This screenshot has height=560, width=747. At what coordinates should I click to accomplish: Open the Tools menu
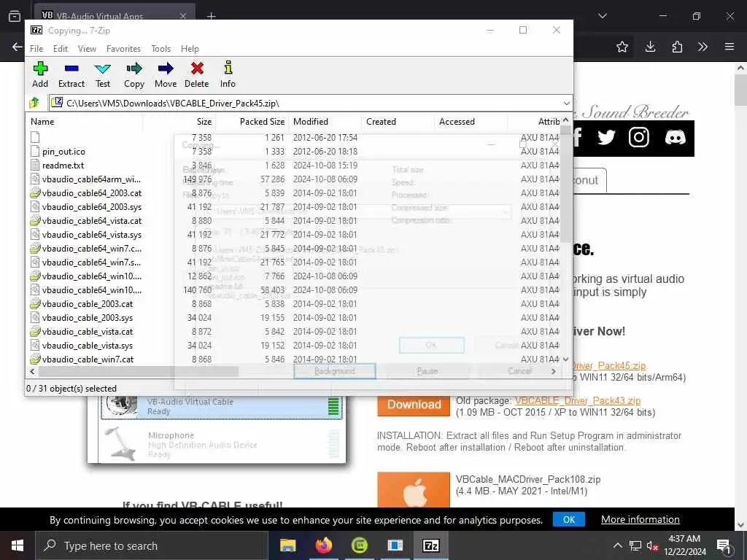coord(160,49)
